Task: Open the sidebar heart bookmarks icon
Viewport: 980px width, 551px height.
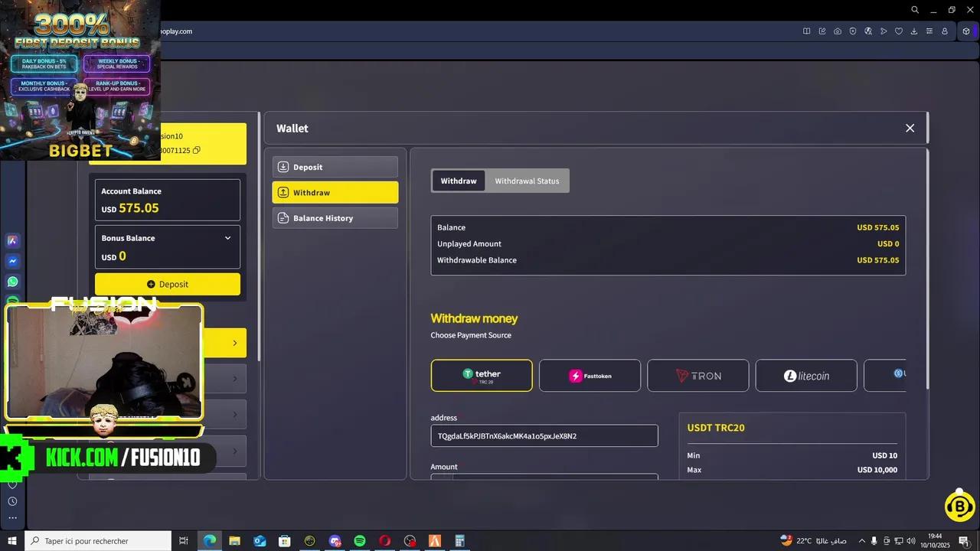Action: tap(12, 485)
